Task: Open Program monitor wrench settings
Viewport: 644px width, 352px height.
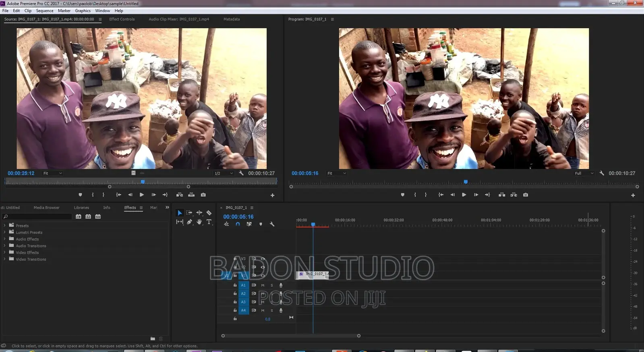Action: 601,173
